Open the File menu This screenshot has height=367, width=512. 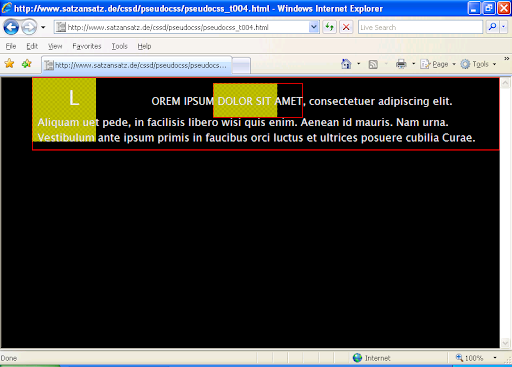(11, 46)
